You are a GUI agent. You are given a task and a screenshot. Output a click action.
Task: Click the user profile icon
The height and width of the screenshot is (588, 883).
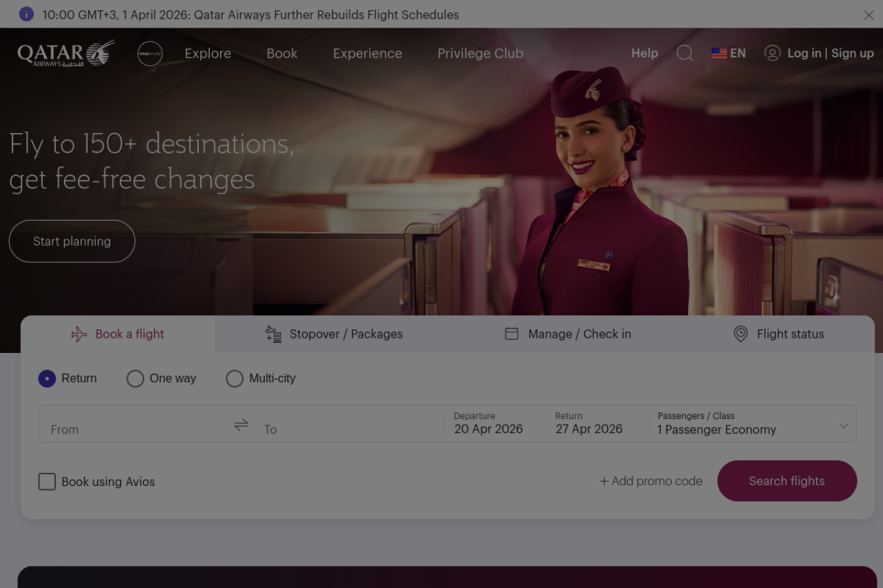(x=773, y=53)
